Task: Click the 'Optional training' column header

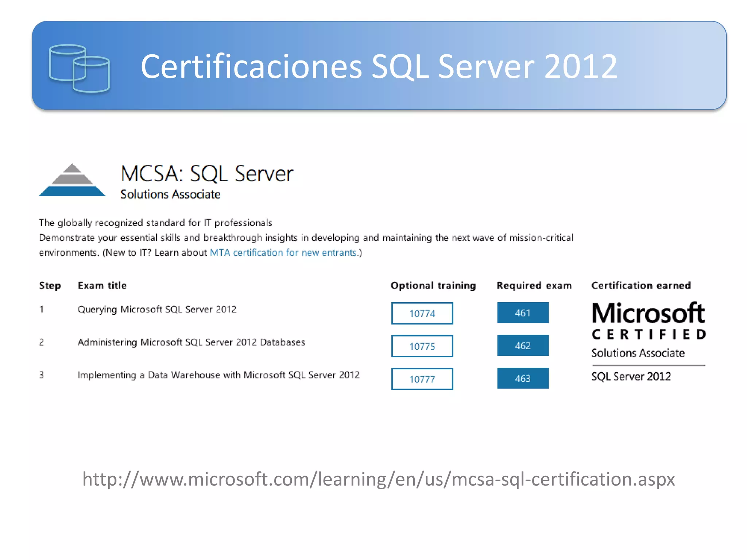Action: coord(433,285)
